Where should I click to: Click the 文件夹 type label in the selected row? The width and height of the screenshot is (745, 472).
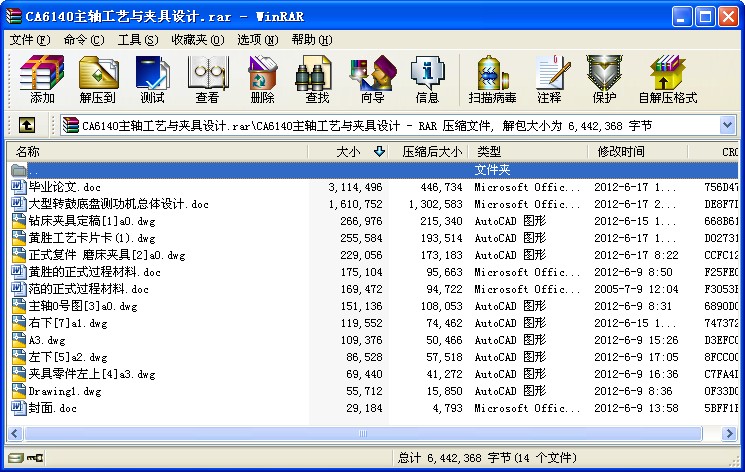(492, 170)
